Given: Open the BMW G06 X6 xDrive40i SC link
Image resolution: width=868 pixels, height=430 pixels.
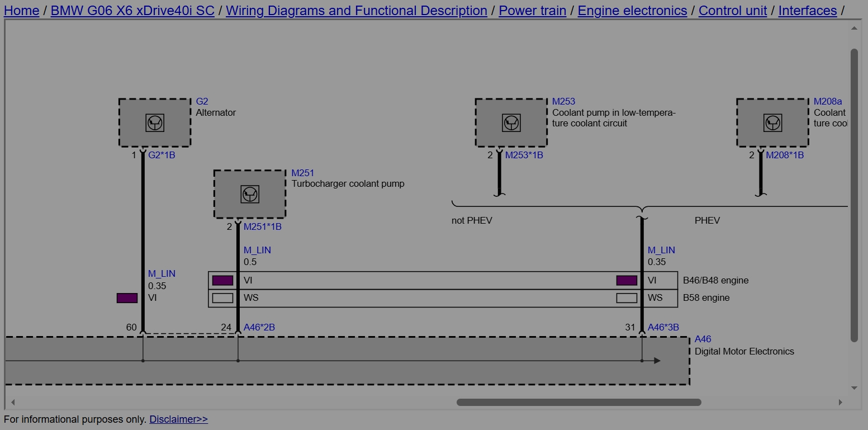Looking at the screenshot, I should [x=132, y=11].
